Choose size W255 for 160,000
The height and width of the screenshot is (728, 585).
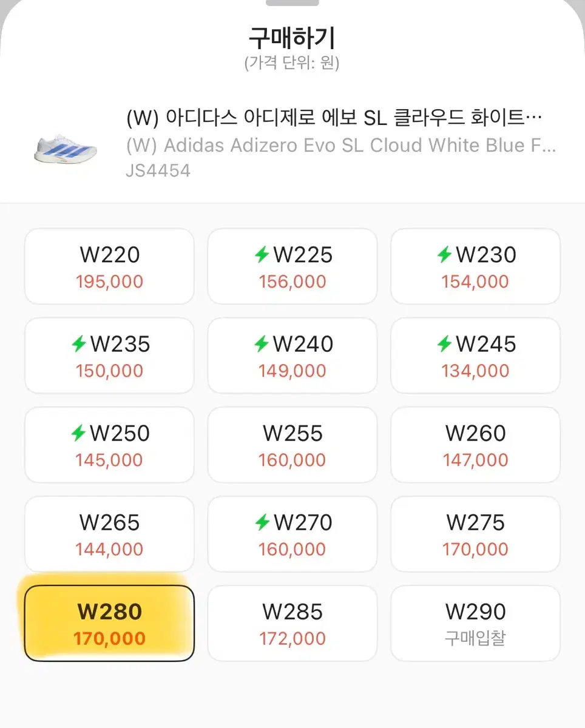click(x=292, y=445)
